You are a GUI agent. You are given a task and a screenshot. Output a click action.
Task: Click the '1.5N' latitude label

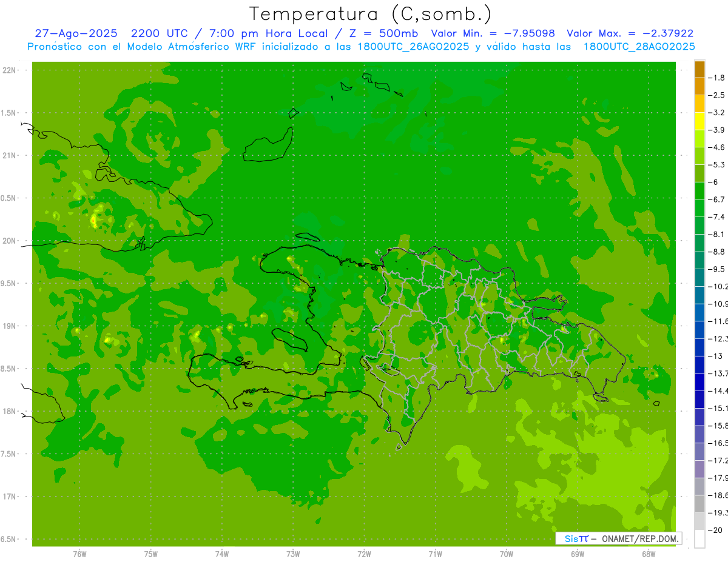tap(9, 113)
